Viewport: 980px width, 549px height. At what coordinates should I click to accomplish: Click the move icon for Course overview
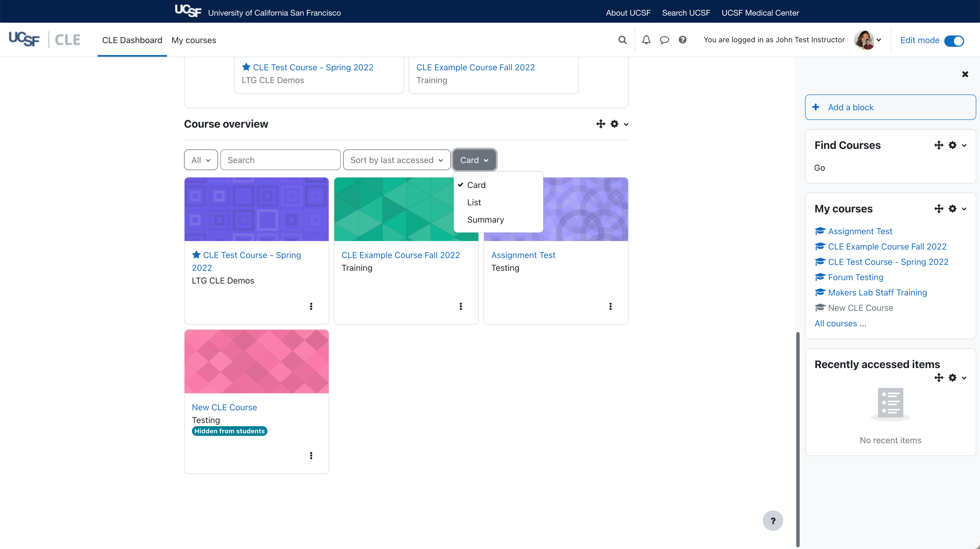(601, 124)
